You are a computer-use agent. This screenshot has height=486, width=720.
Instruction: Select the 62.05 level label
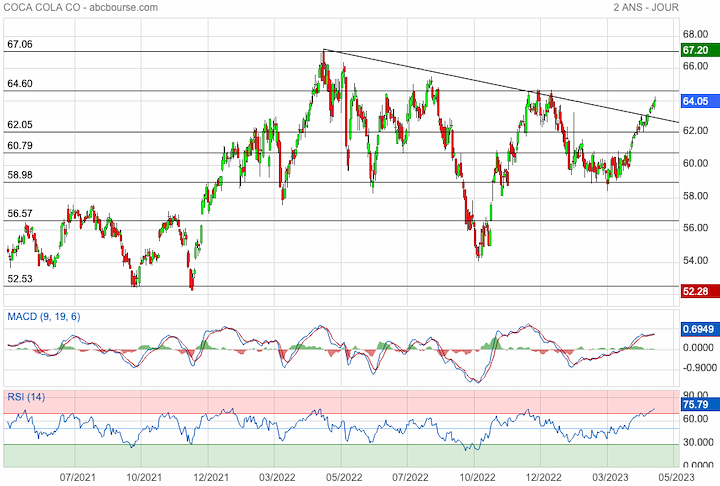point(20,125)
